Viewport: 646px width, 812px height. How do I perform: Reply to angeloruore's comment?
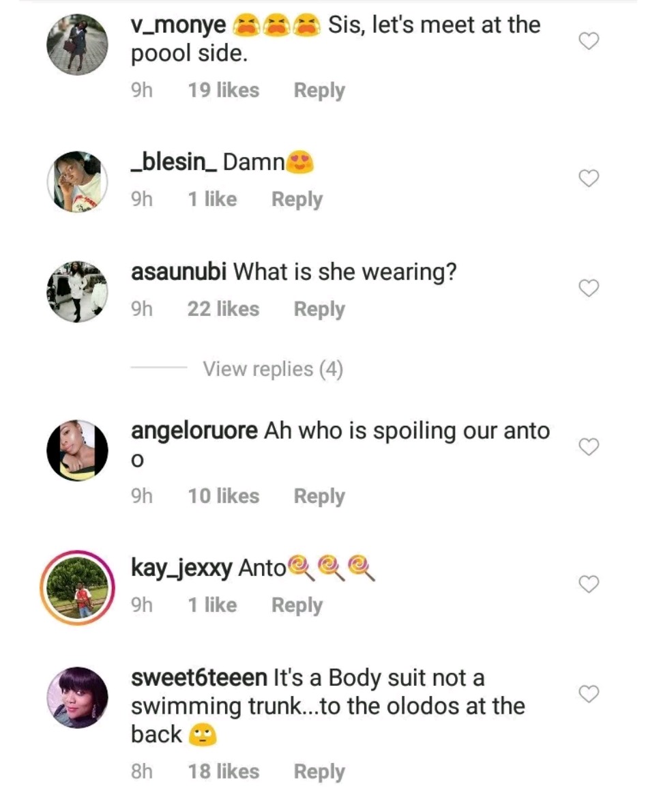319,496
